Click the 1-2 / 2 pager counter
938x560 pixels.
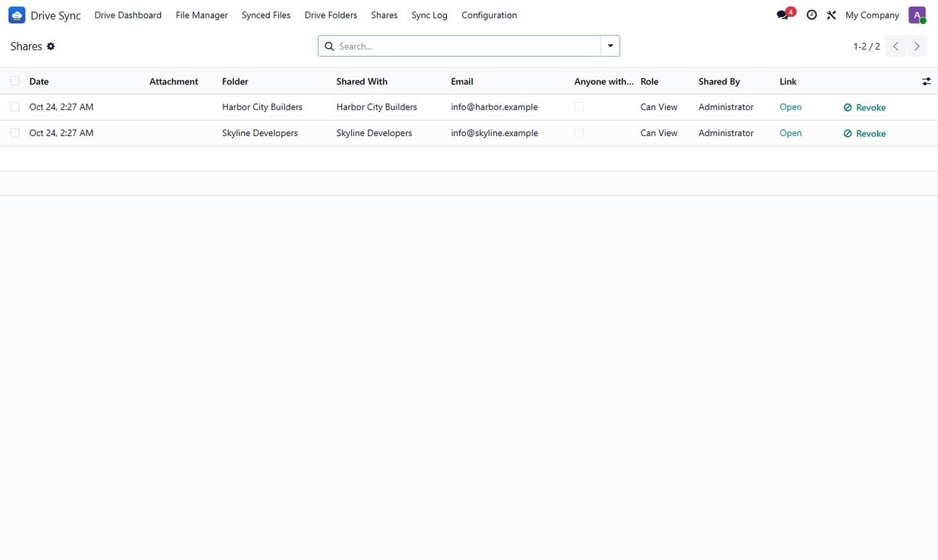[x=866, y=46]
